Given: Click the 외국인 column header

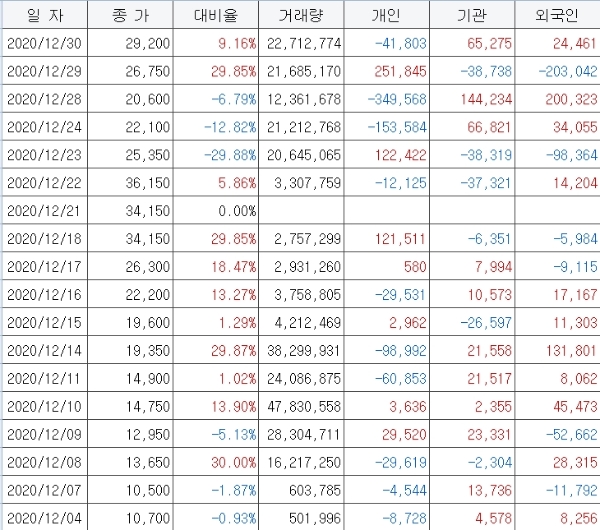Looking at the screenshot, I should 558,16.
